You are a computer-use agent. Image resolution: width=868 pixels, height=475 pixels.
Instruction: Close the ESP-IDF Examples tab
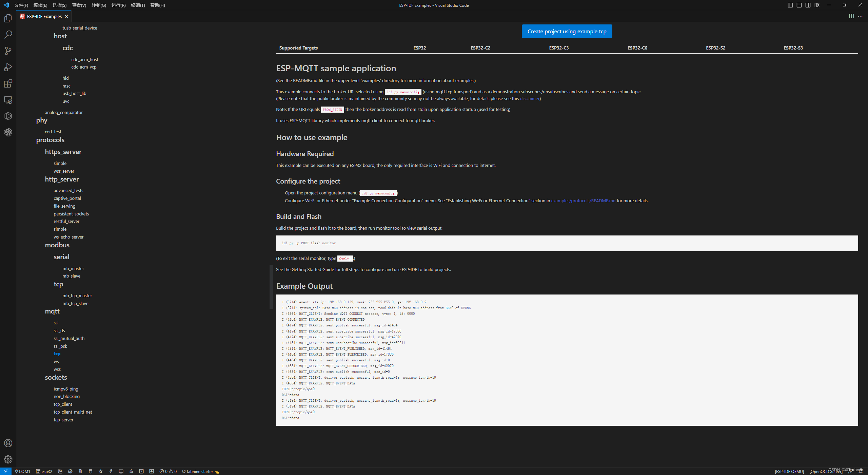tap(66, 16)
